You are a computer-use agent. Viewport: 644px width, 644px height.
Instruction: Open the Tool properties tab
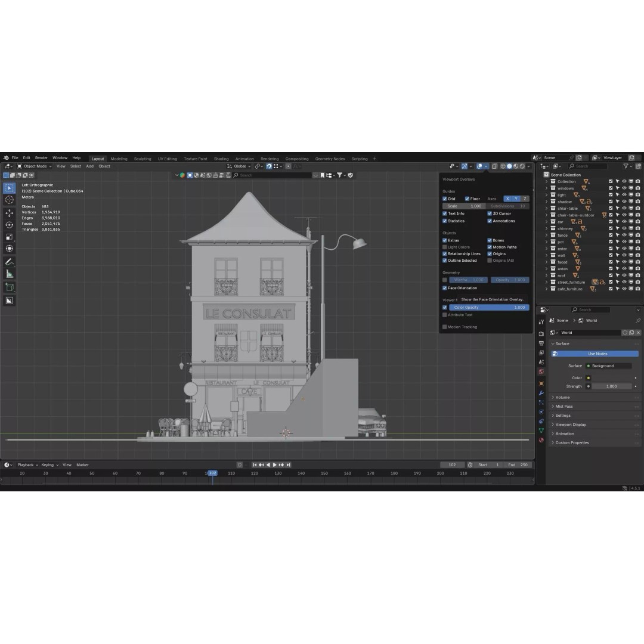click(x=541, y=321)
